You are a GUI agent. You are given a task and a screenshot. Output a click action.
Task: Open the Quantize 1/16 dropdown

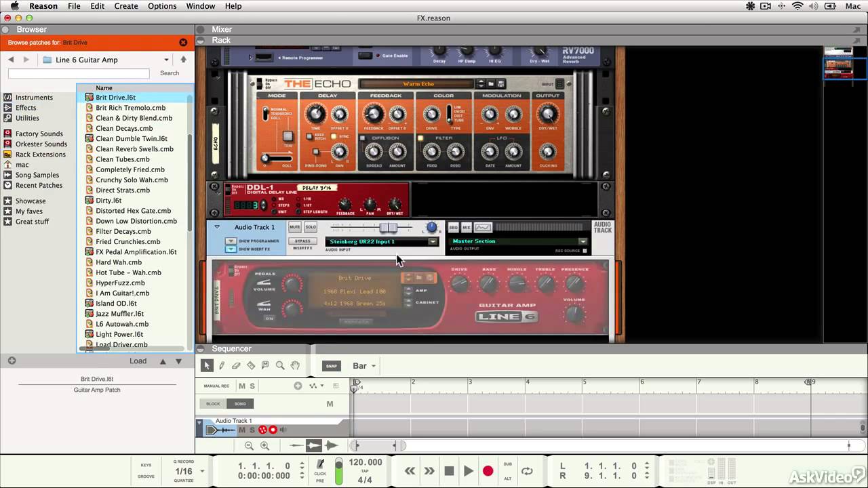click(189, 471)
